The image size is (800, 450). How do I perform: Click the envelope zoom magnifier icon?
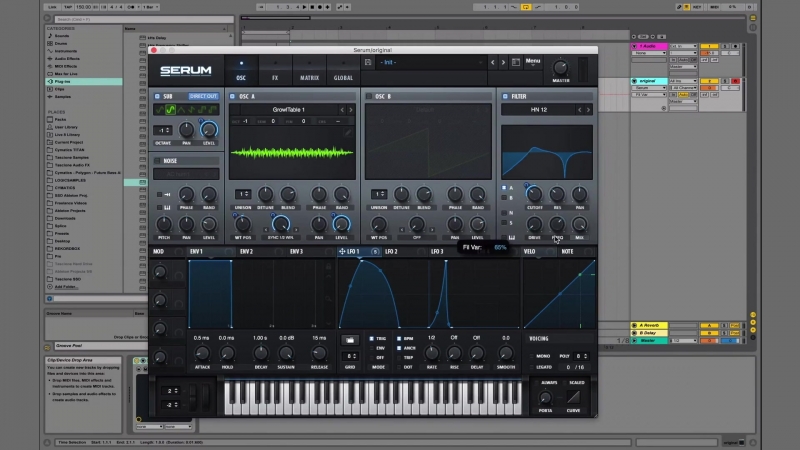(x=329, y=299)
